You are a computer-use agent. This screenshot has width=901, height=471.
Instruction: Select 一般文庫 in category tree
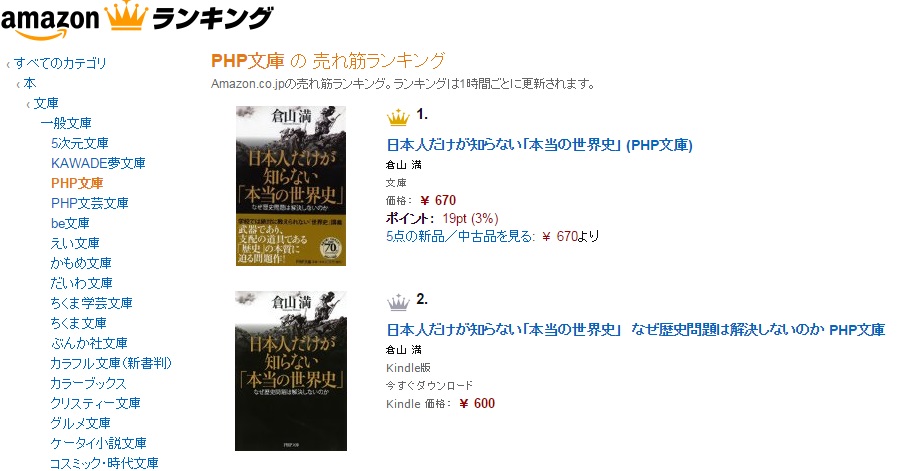point(66,123)
